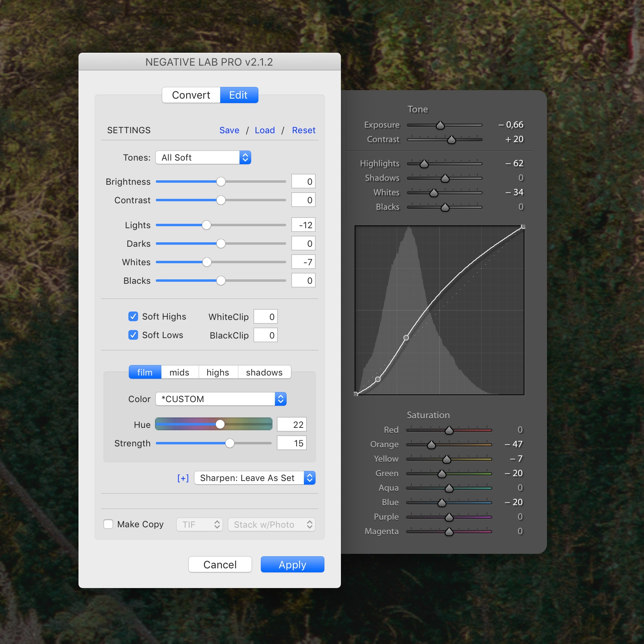Open the Tones dropdown set to All Soft

203,157
